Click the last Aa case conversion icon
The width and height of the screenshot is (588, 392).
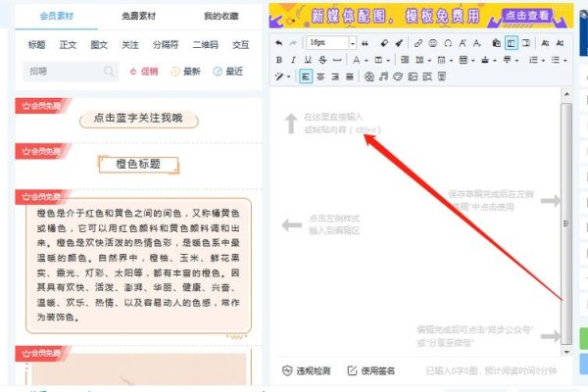560,43
